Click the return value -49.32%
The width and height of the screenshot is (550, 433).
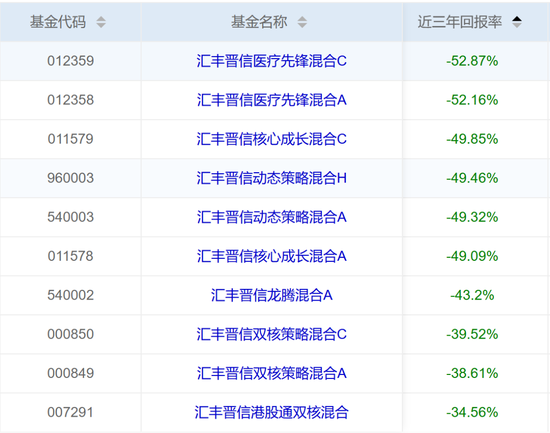(472, 217)
